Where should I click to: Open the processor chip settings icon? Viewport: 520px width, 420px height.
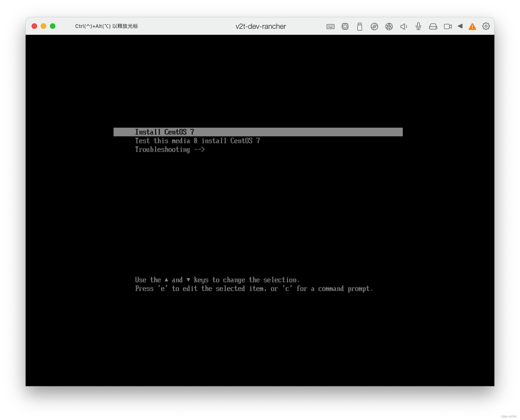point(345,26)
